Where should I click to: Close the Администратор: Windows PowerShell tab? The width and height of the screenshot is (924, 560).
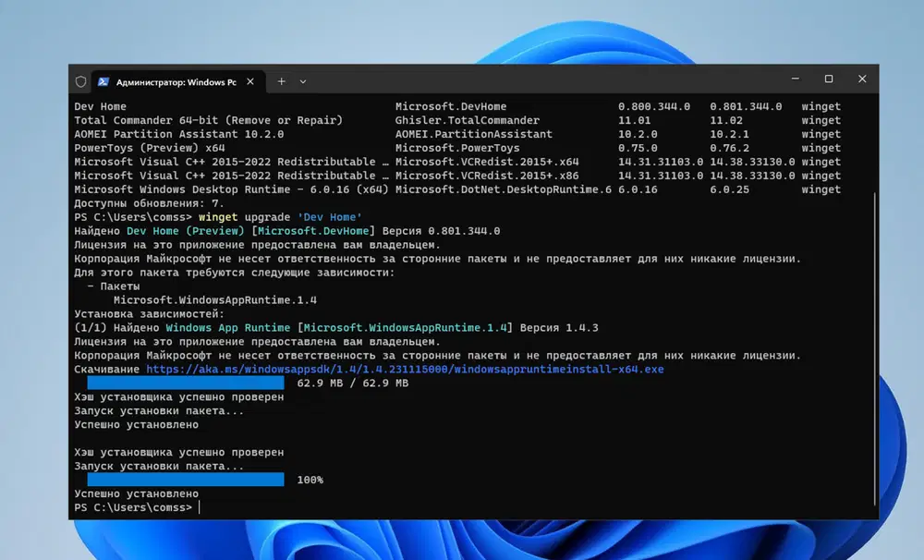point(250,82)
